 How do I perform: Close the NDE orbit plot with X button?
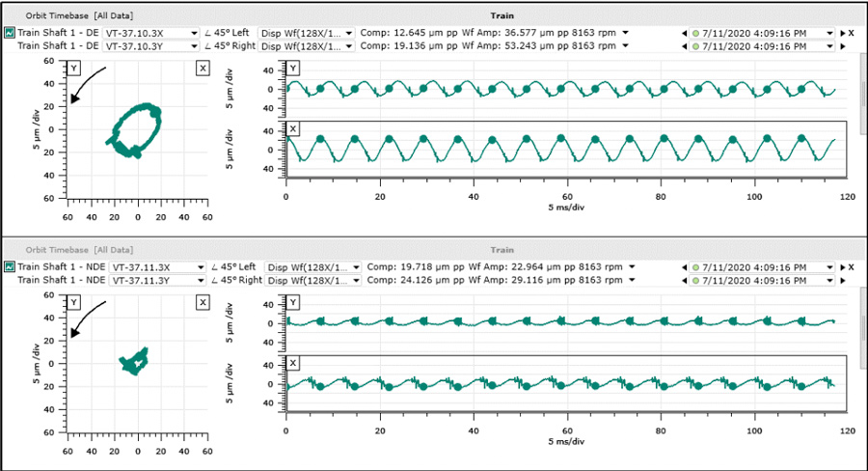852,267
